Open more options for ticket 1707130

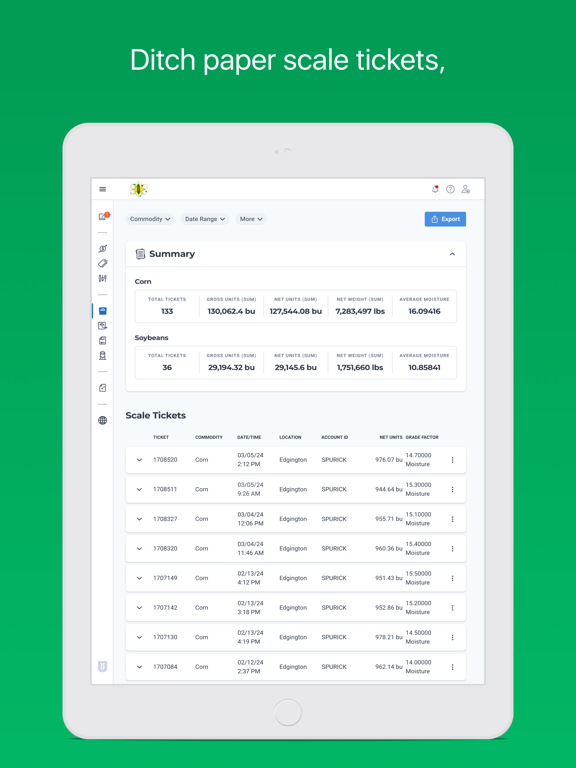(x=452, y=637)
